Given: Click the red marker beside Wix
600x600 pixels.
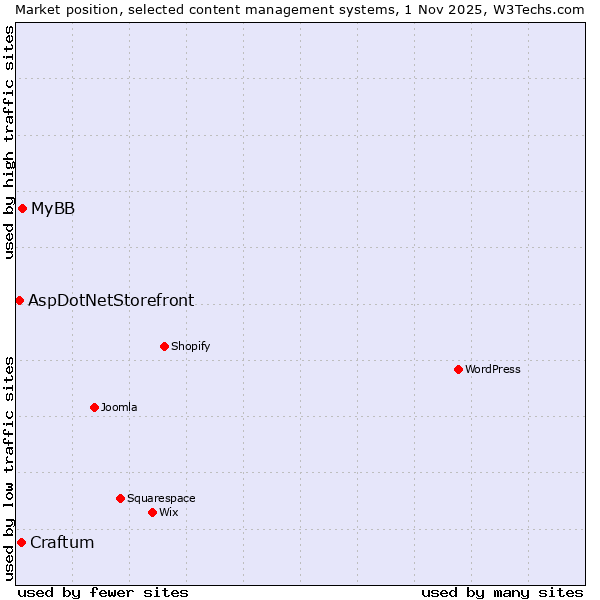Looking at the screenshot, I should click(x=152, y=512).
